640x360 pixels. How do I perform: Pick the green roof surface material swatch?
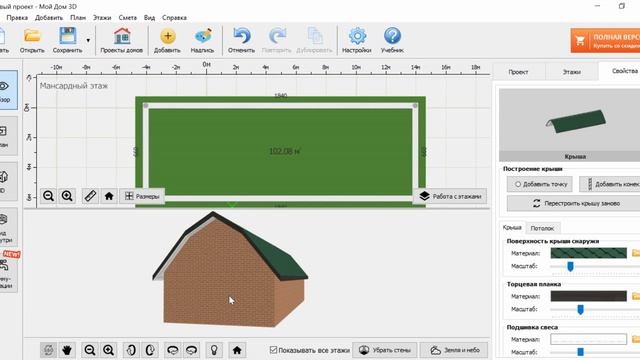click(x=589, y=253)
